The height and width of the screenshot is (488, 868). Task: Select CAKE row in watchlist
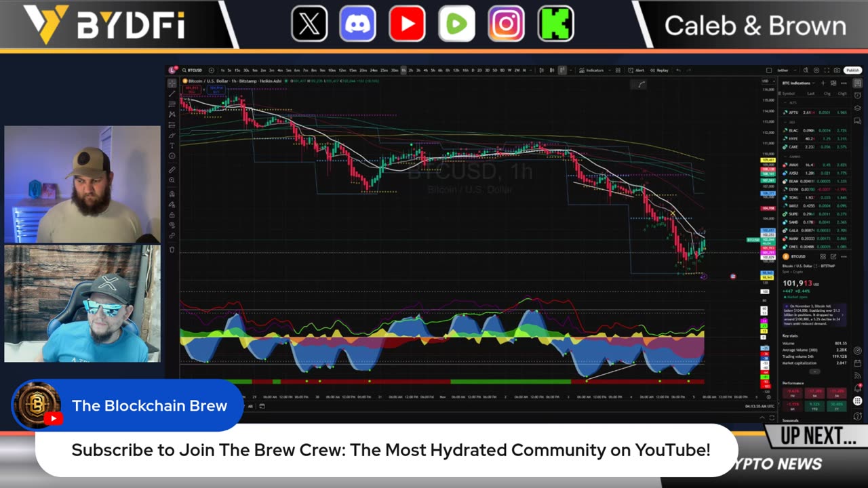pyautogui.click(x=814, y=147)
